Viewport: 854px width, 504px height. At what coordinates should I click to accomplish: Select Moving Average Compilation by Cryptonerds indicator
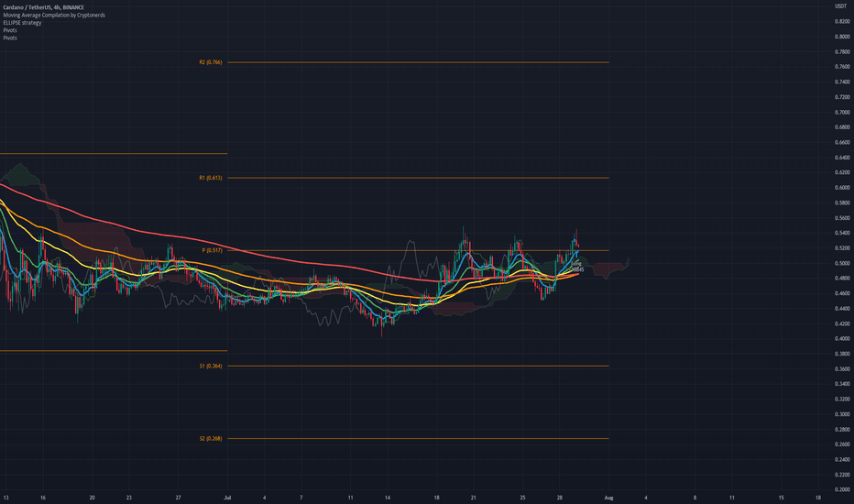[x=54, y=16]
